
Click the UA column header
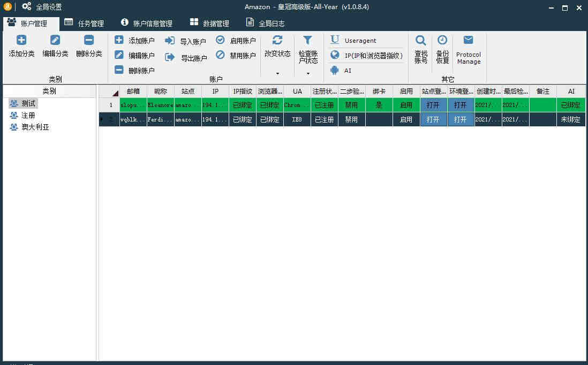(x=297, y=91)
